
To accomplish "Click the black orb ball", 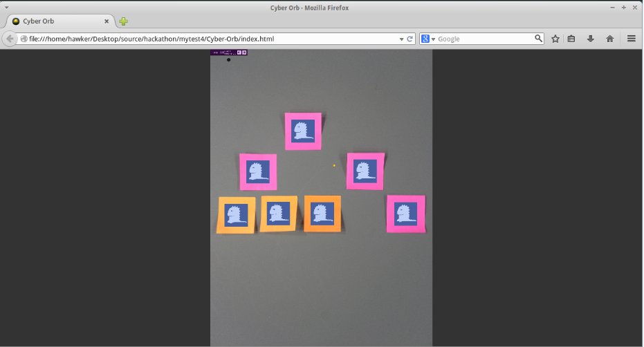I will tap(229, 60).
